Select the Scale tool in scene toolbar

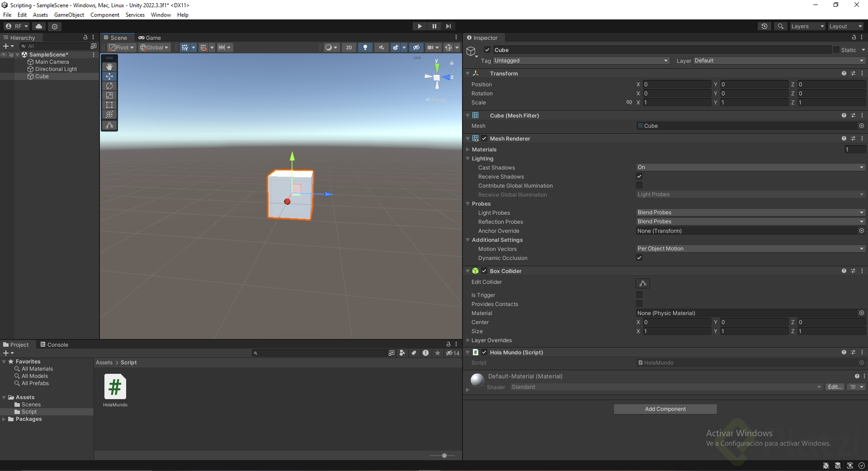tap(109, 95)
